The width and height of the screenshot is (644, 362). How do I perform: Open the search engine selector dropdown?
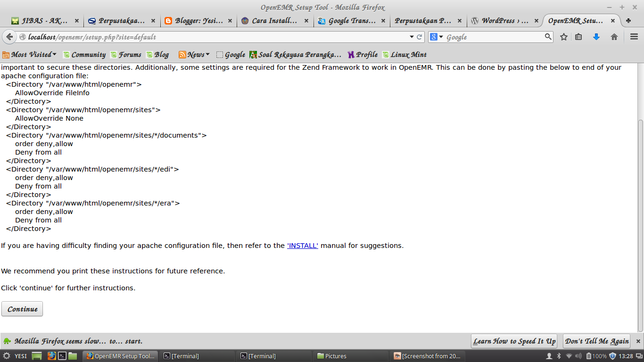pyautogui.click(x=437, y=37)
